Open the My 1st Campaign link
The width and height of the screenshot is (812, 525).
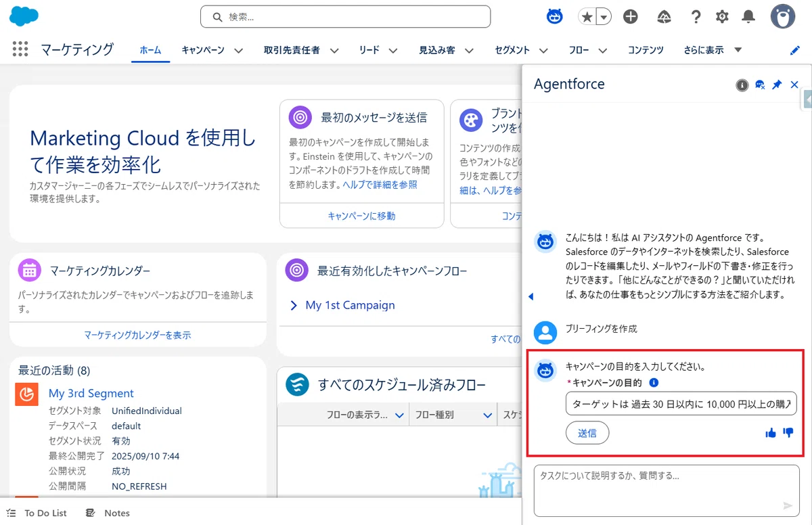click(350, 305)
